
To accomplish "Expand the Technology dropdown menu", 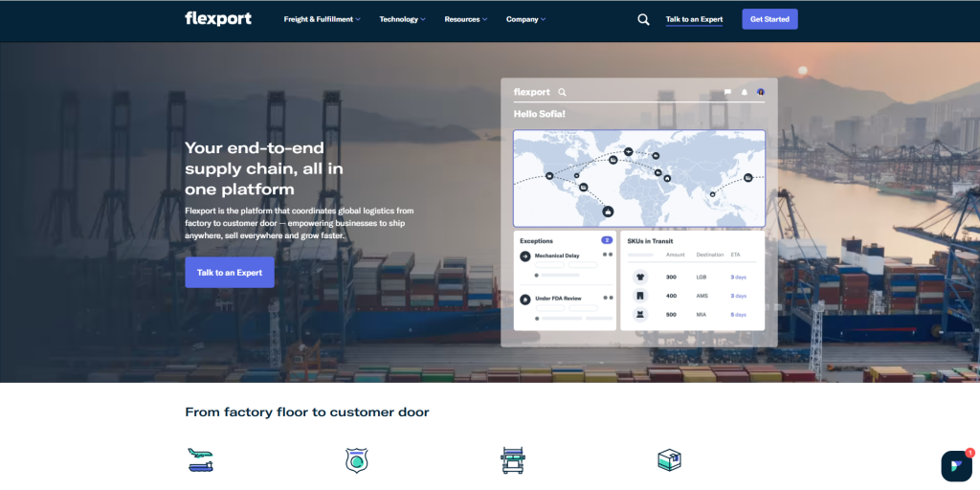I will 402,19.
